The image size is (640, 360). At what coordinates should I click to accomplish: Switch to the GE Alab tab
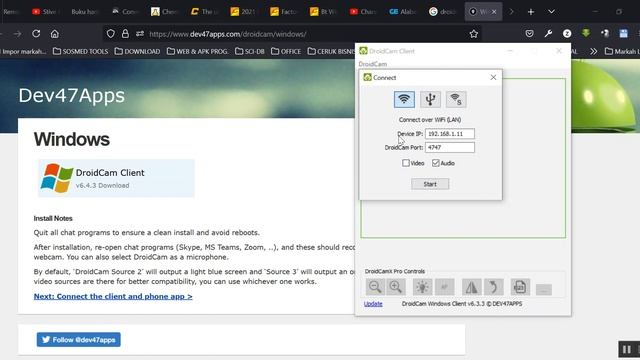tap(402, 12)
